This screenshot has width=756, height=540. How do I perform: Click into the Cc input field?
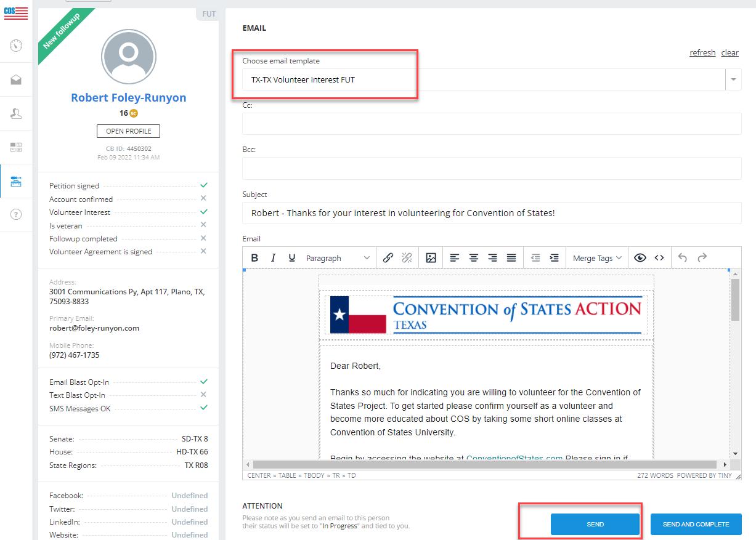pyautogui.click(x=491, y=124)
